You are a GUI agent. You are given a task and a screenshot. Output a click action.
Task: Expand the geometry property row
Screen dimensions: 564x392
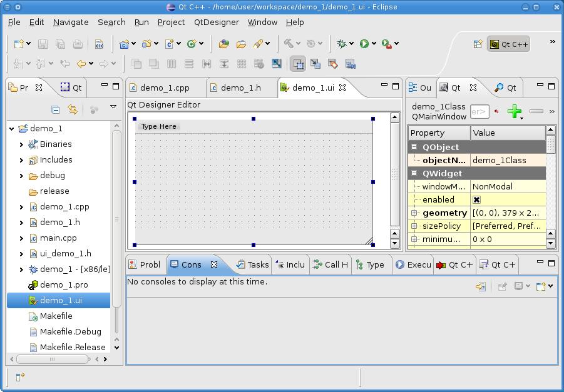414,213
